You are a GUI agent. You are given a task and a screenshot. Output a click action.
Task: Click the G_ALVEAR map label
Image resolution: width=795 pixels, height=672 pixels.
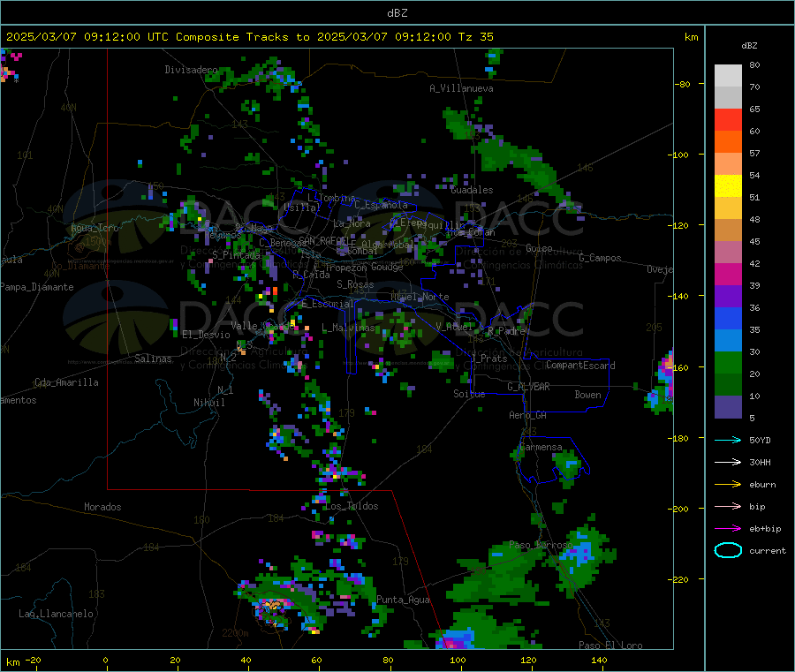pos(528,387)
